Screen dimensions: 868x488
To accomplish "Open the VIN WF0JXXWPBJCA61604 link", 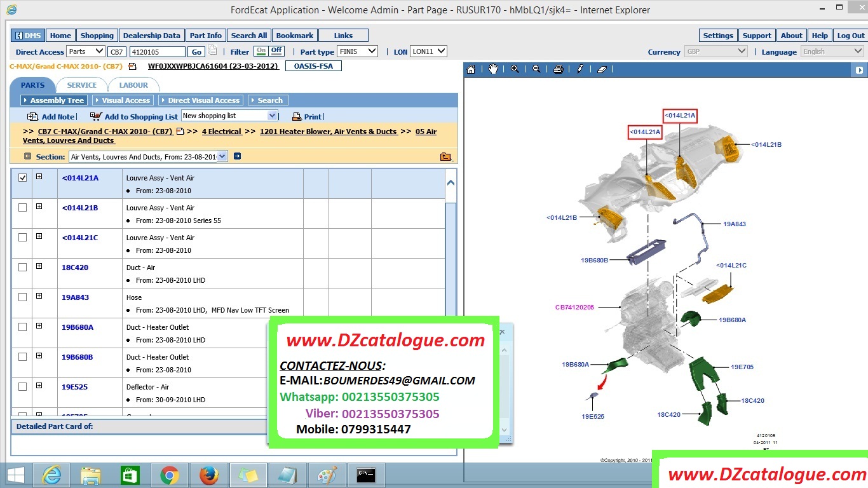I will 213,66.
